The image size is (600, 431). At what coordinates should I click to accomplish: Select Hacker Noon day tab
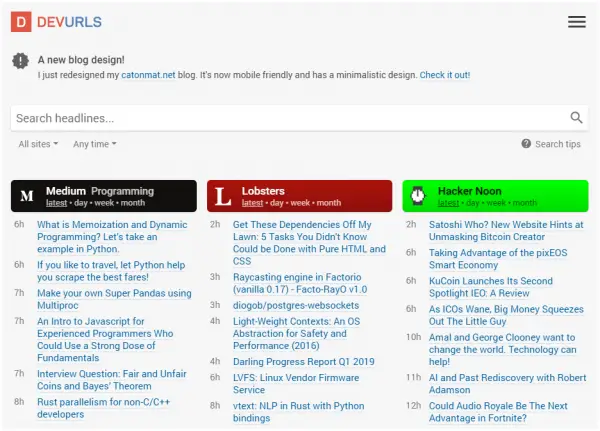[473, 203]
